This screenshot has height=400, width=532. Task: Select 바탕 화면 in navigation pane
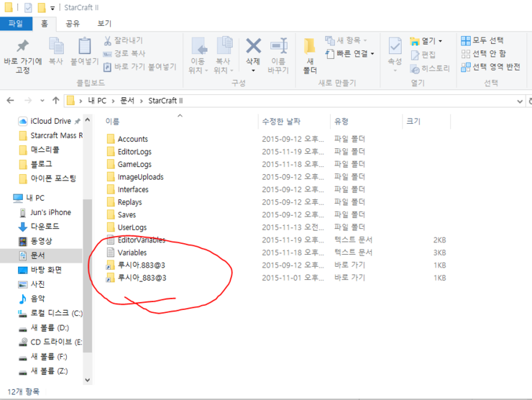(40, 270)
